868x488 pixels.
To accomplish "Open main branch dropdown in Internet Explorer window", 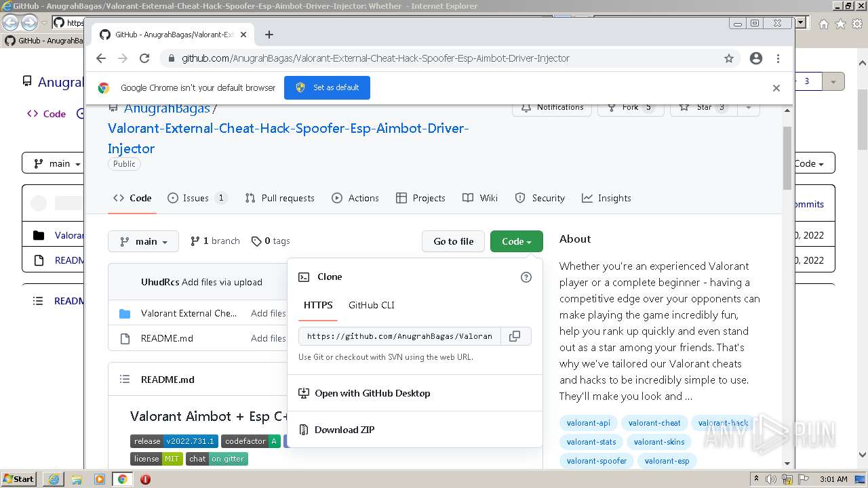I will 56,163.
